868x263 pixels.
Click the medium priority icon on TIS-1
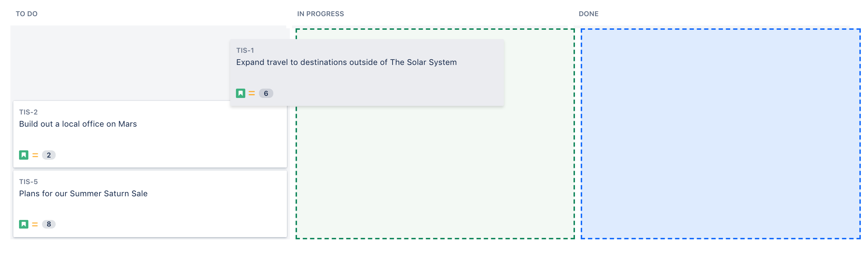[x=252, y=93]
